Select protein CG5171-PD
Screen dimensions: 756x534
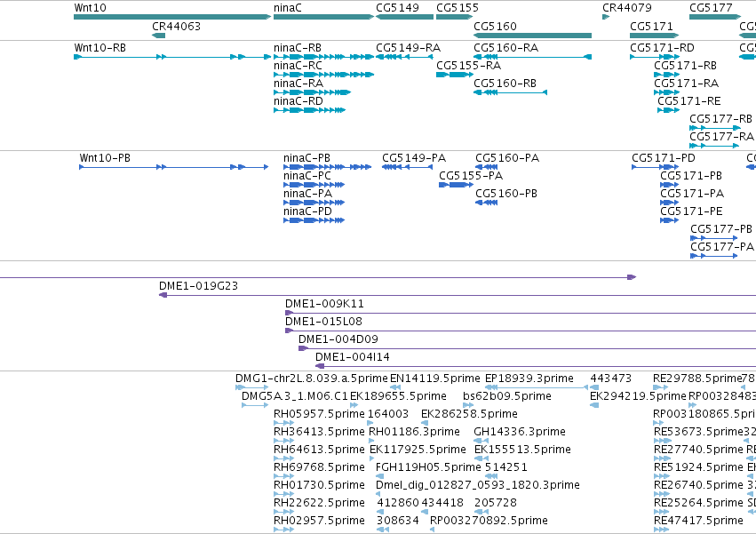click(x=655, y=167)
